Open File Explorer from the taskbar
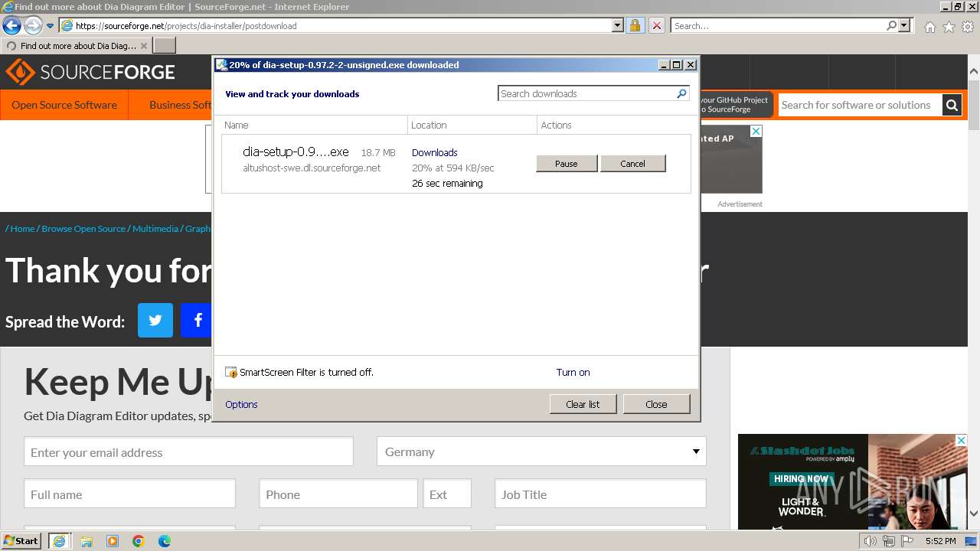980x551 pixels. 87,541
